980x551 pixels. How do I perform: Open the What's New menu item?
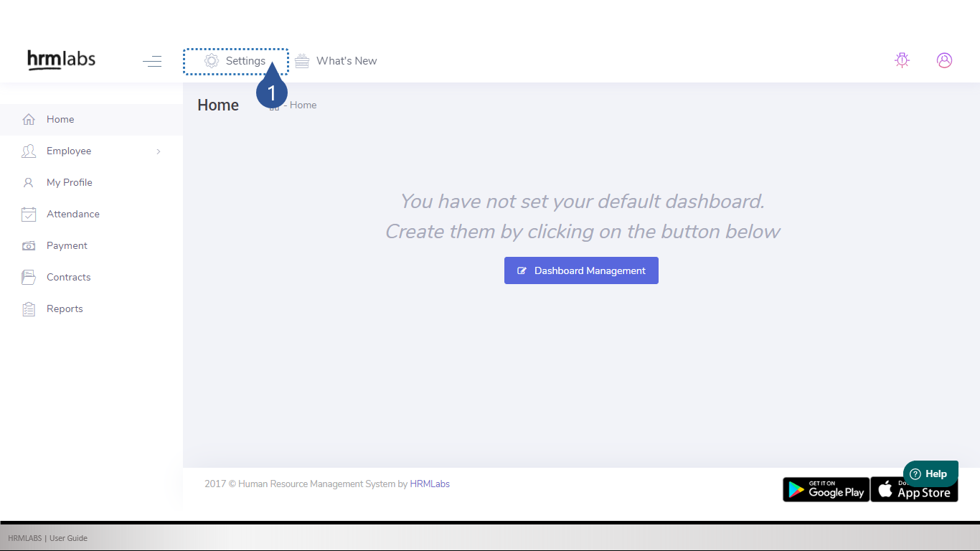[336, 61]
